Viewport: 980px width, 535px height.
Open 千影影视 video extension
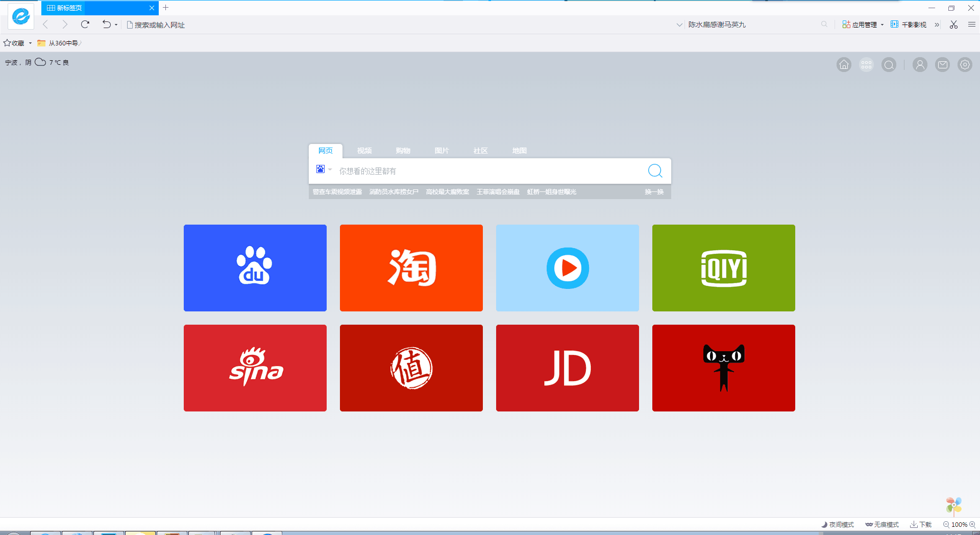pyautogui.click(x=909, y=25)
